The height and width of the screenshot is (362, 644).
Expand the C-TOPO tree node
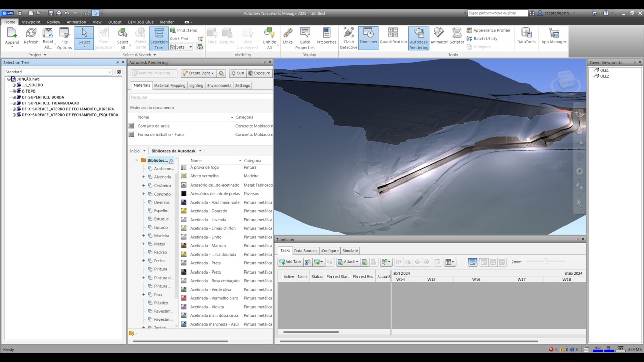coord(14,91)
